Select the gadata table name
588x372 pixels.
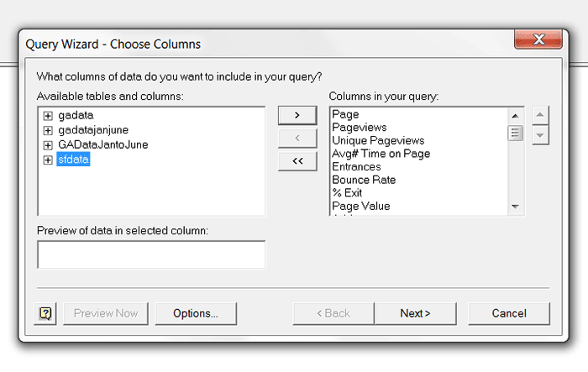pos(76,115)
